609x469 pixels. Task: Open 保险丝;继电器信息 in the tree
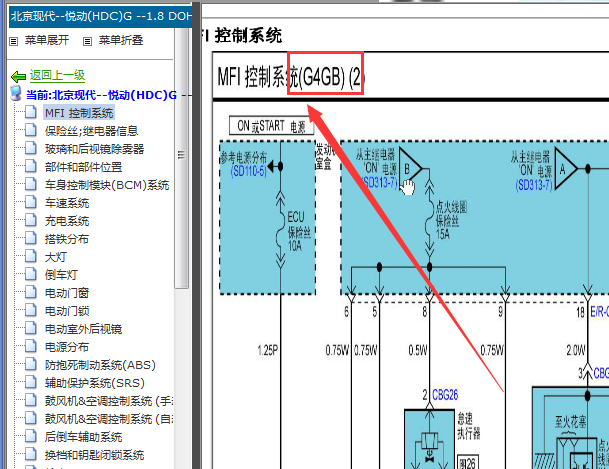pos(91,131)
